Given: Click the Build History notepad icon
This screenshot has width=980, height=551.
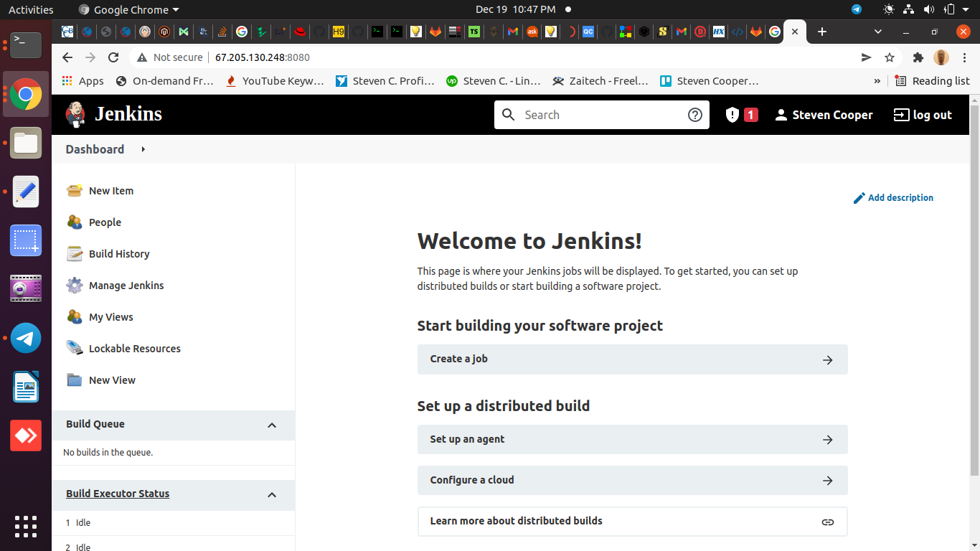Looking at the screenshot, I should point(75,253).
